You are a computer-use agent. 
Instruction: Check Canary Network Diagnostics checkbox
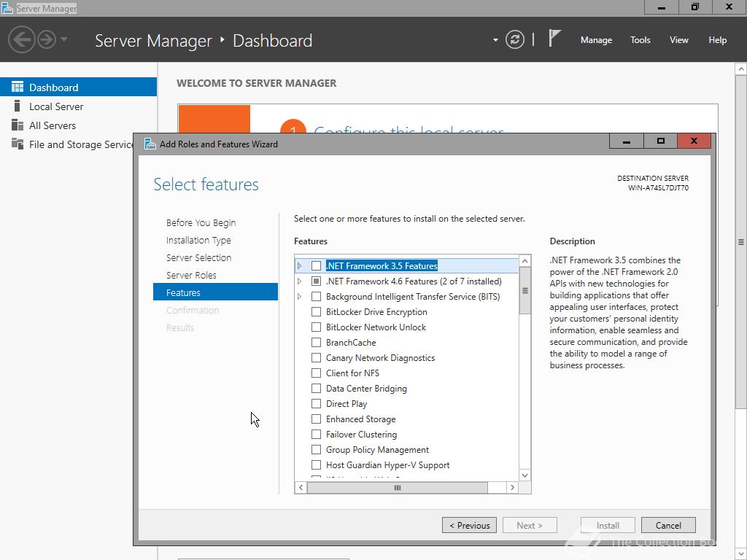[316, 357]
